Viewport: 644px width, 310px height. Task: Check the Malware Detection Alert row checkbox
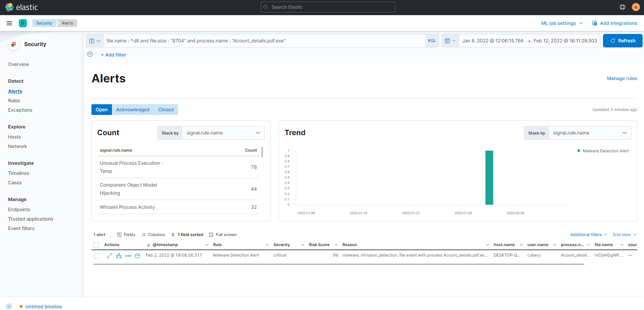point(96,256)
